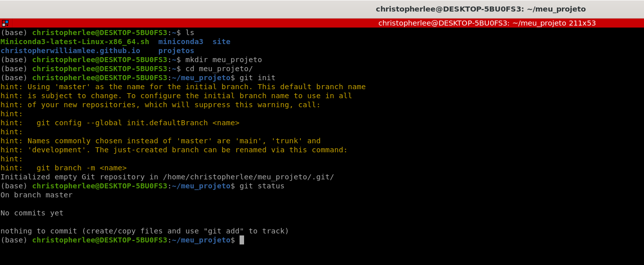Screen dimensions: 644x265
Task: Click the git status command text
Action: pyautogui.click(x=262, y=186)
